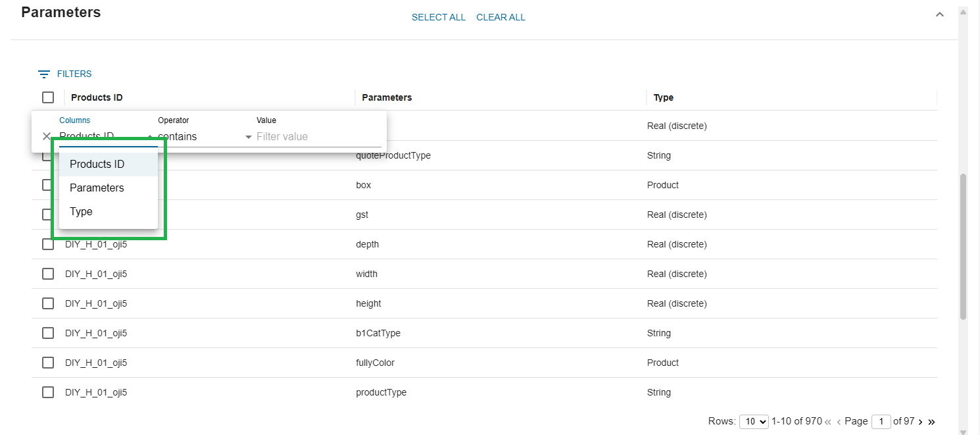Viewport: 980px width, 435px height.
Task: Pick Products ID from the columns list
Action: (97, 165)
